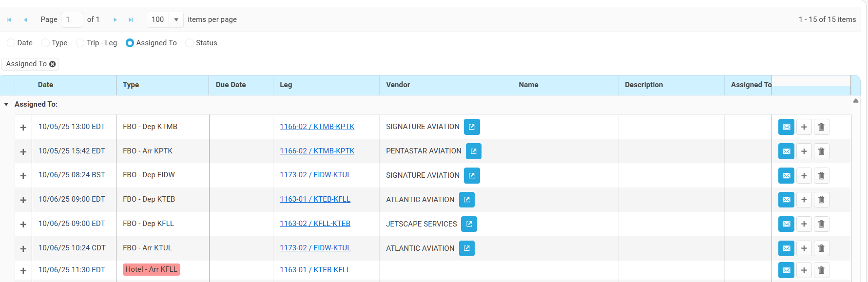Open leg link 1163-02 / KFLL-KTEB
Screen dimensions: 868x282
[x=315, y=224]
